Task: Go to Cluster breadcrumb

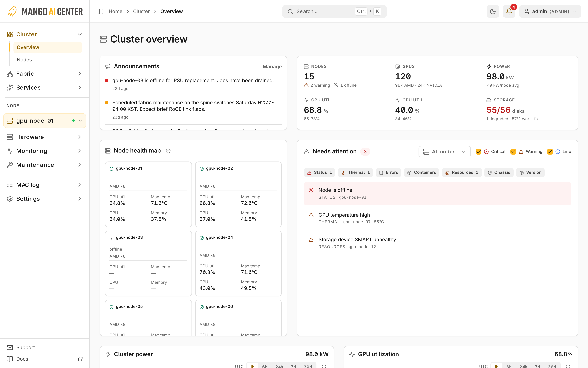Action: tap(141, 11)
